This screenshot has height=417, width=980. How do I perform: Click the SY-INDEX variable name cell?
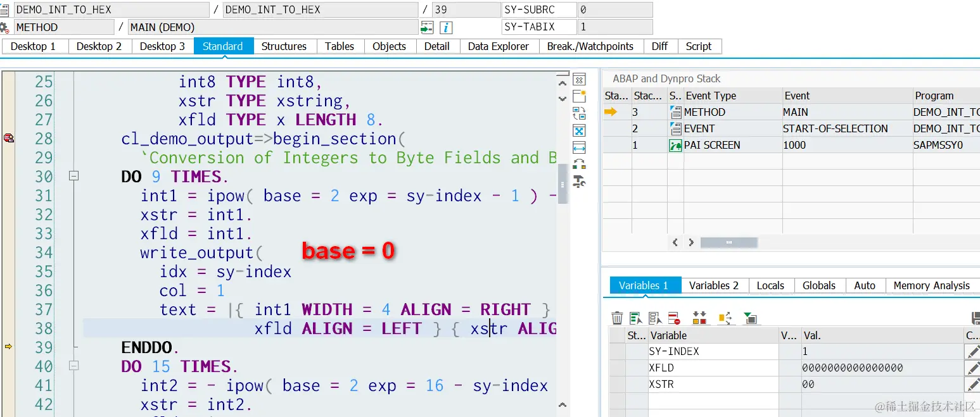(713, 351)
